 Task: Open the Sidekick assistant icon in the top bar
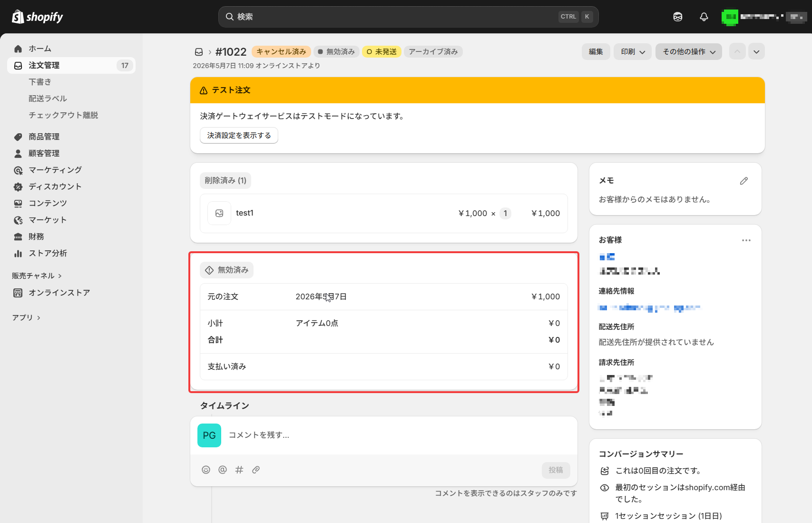(x=678, y=17)
